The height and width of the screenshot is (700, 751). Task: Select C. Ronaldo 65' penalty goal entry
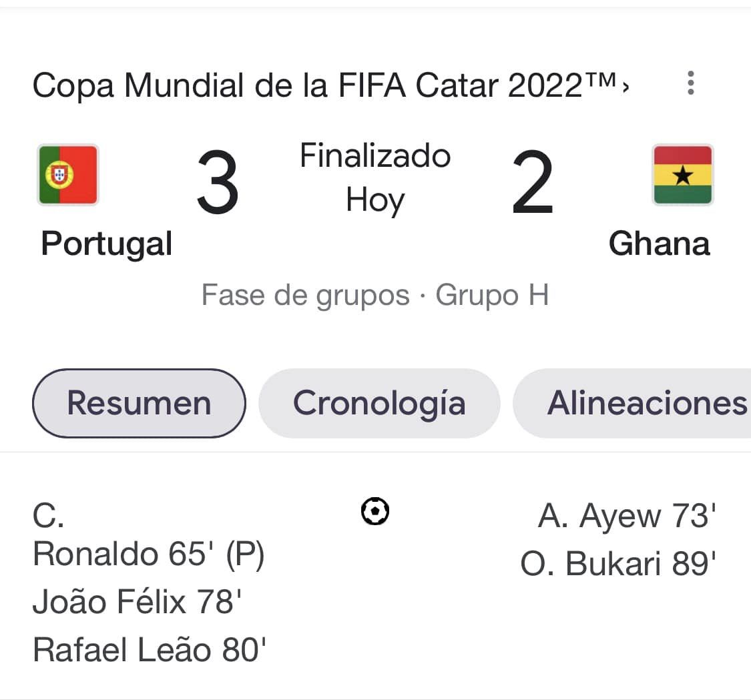[148, 553]
